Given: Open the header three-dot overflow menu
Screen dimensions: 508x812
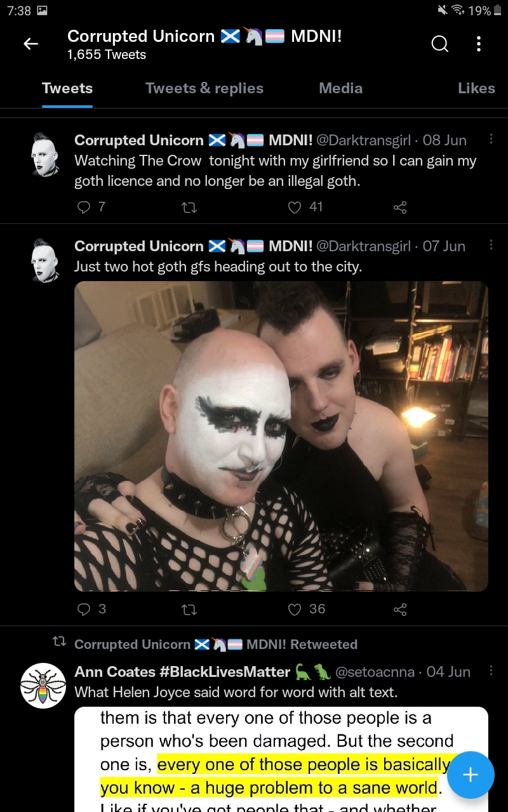Looking at the screenshot, I should 478,44.
